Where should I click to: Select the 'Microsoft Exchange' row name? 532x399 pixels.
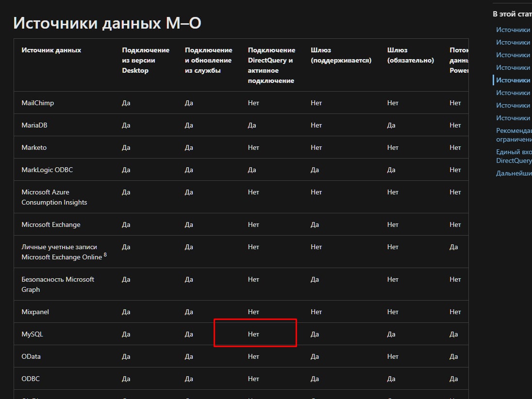click(51, 224)
